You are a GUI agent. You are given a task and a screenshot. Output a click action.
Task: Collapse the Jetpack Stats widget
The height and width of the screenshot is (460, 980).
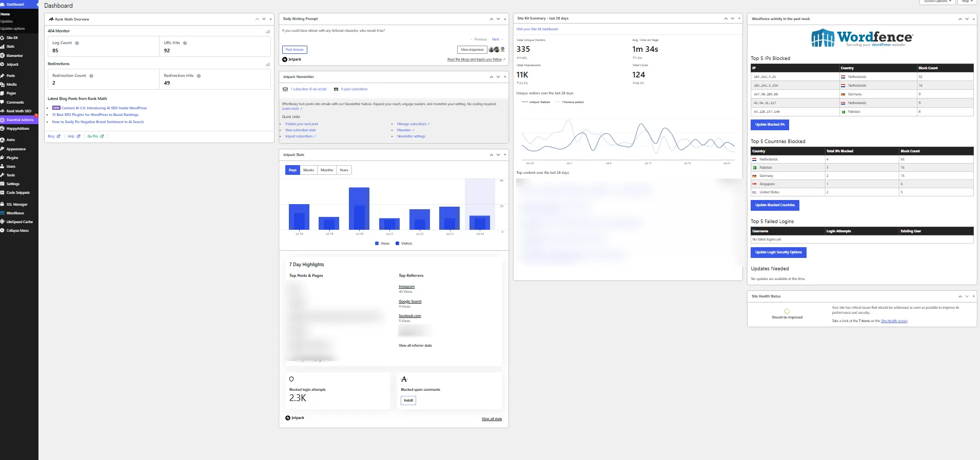tap(505, 154)
